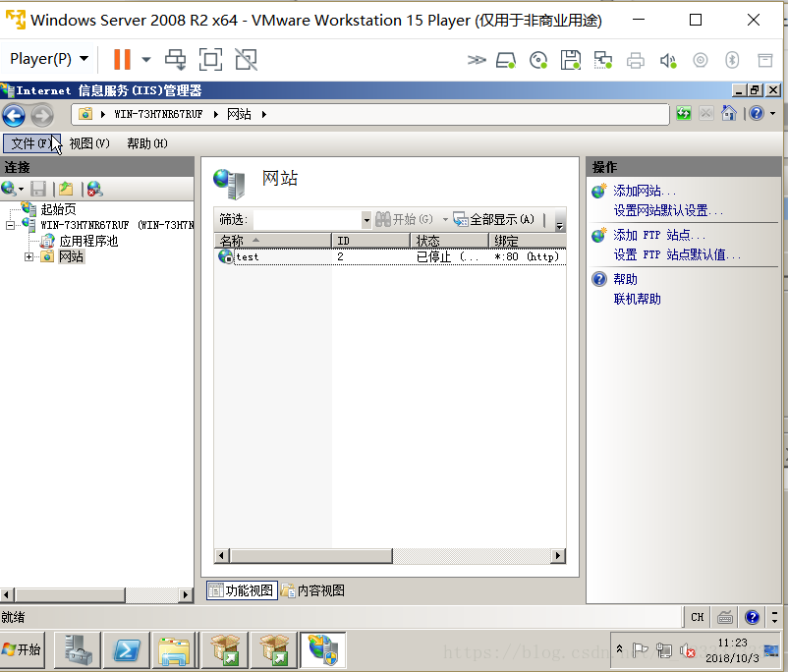Click 添加 FTP 站点... link
The image size is (788, 672).
[x=659, y=235]
